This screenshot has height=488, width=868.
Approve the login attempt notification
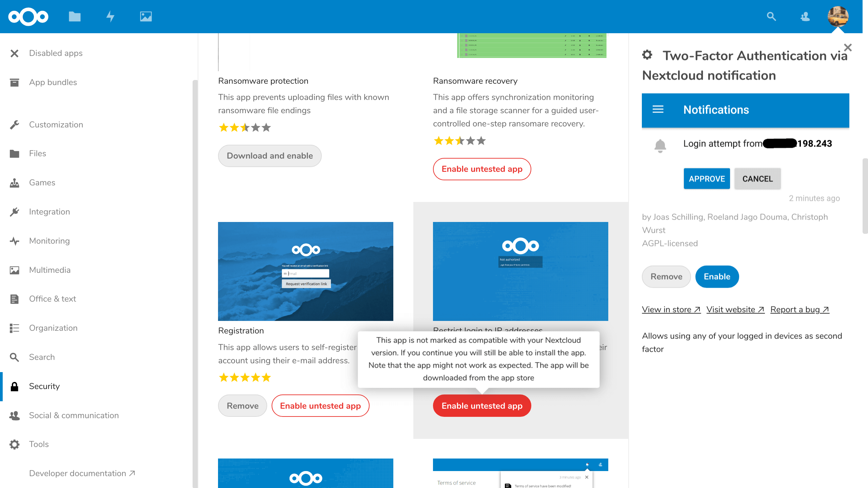click(x=707, y=179)
